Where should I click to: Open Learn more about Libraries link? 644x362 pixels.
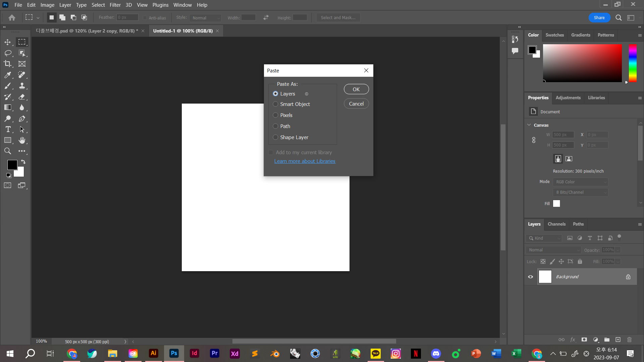(305, 161)
